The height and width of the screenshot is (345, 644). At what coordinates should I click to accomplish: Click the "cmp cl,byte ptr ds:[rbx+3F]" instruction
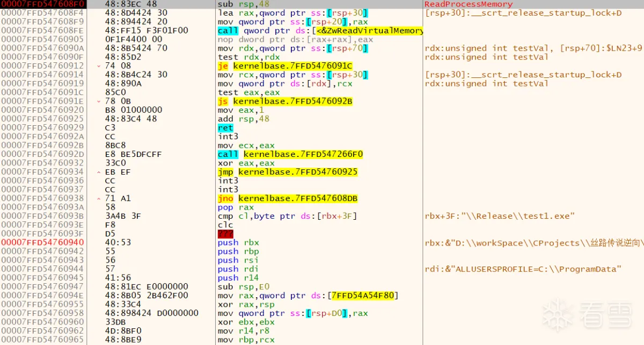click(288, 216)
